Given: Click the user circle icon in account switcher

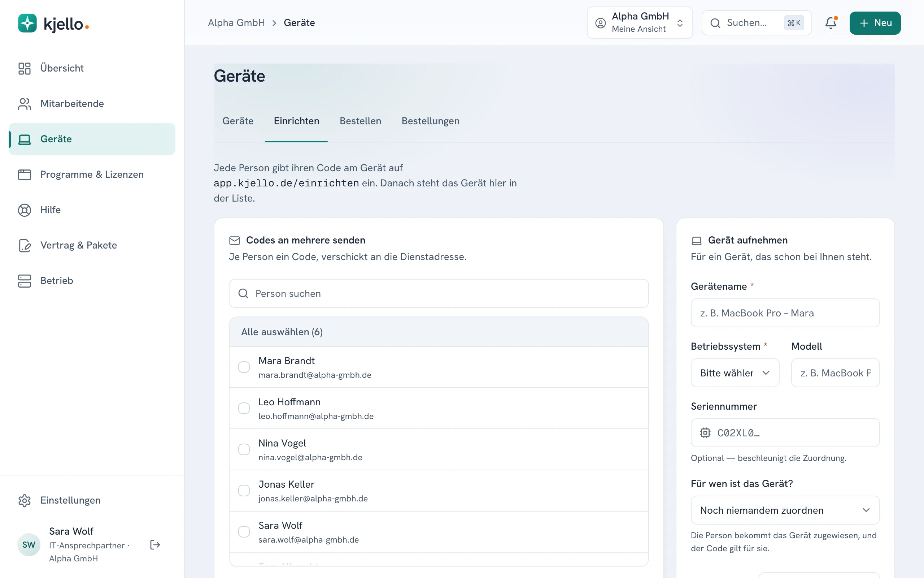Looking at the screenshot, I should [600, 23].
